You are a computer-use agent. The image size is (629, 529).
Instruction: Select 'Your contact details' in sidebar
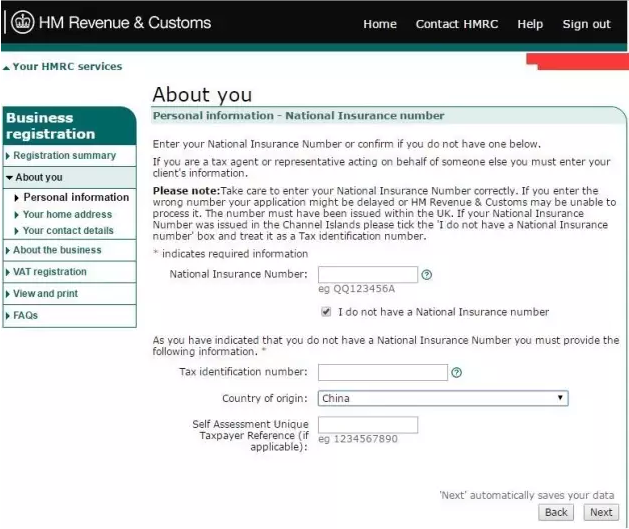pos(68,231)
